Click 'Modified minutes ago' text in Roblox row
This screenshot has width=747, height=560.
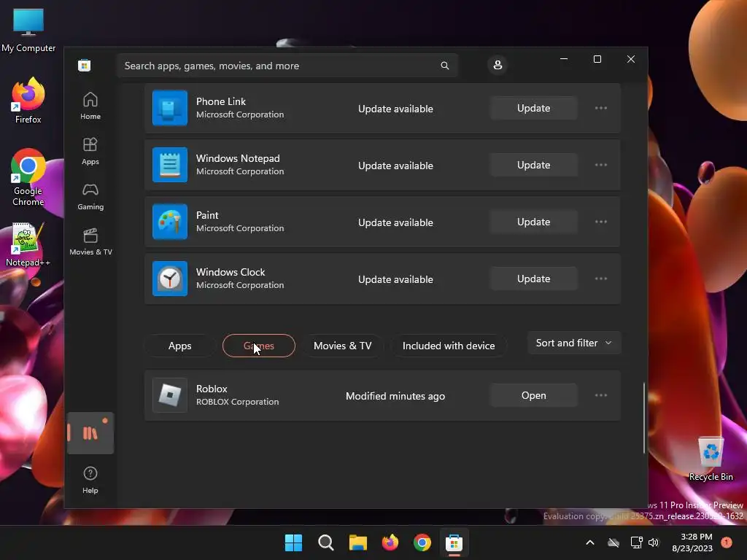tap(395, 396)
